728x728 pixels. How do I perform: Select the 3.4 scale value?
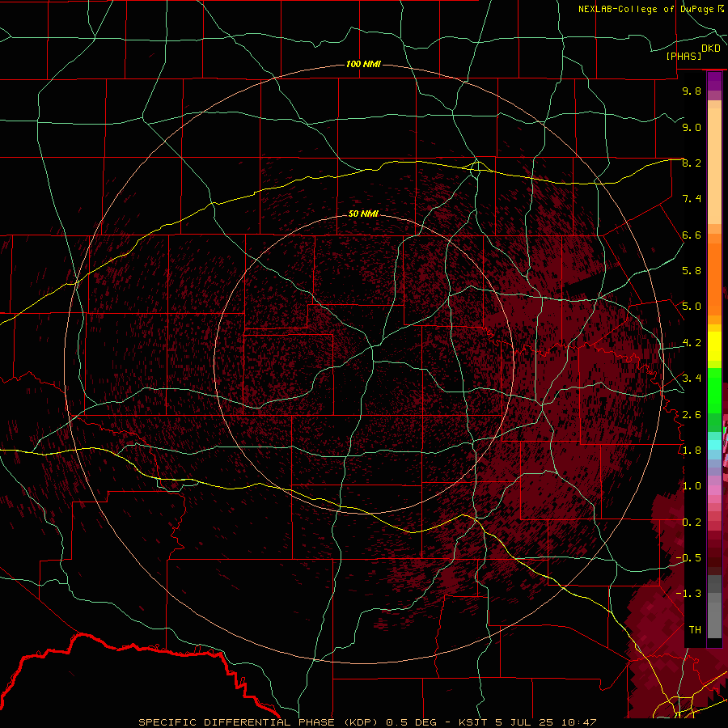point(692,379)
